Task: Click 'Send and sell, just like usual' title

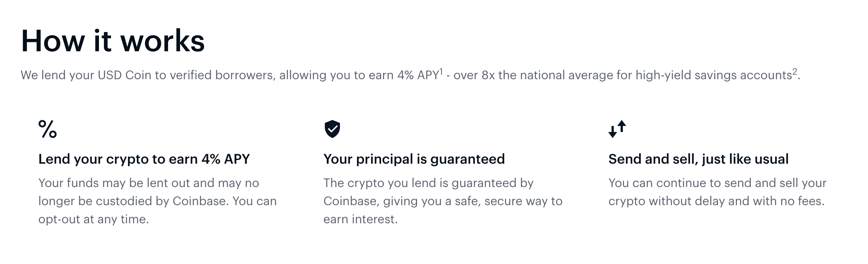Action: click(x=698, y=159)
